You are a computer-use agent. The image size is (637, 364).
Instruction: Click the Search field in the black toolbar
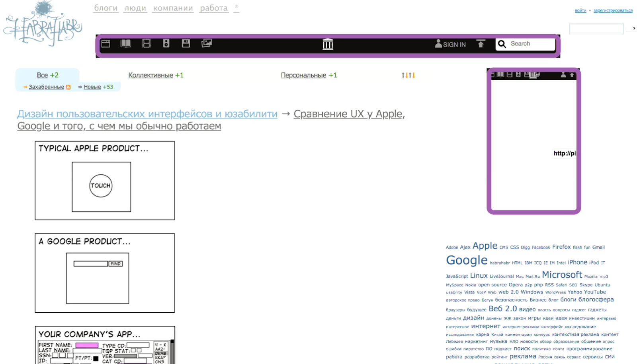pyautogui.click(x=526, y=44)
